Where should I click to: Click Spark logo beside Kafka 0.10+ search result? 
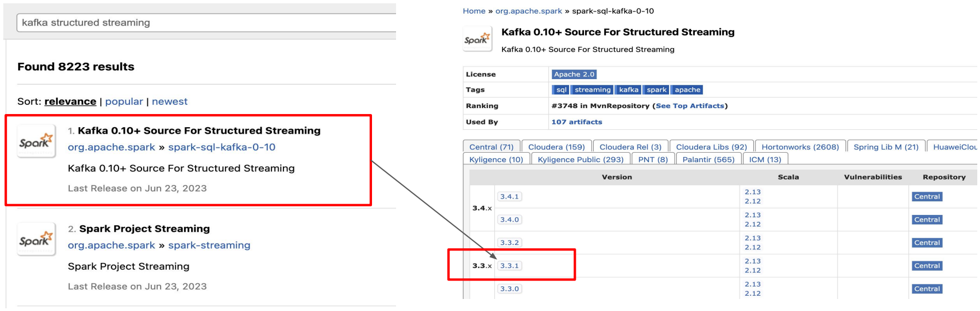pyautogui.click(x=36, y=141)
